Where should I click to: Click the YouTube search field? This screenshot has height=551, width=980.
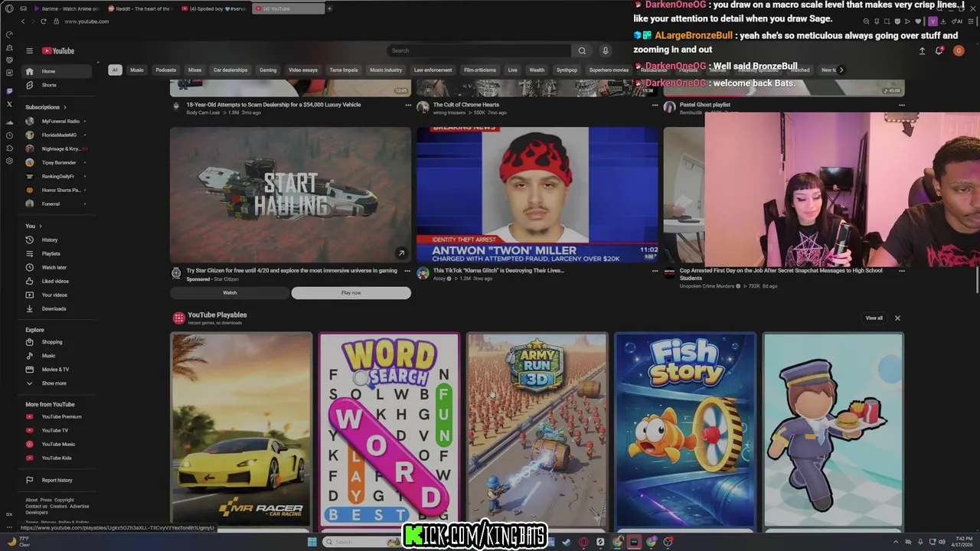point(479,51)
